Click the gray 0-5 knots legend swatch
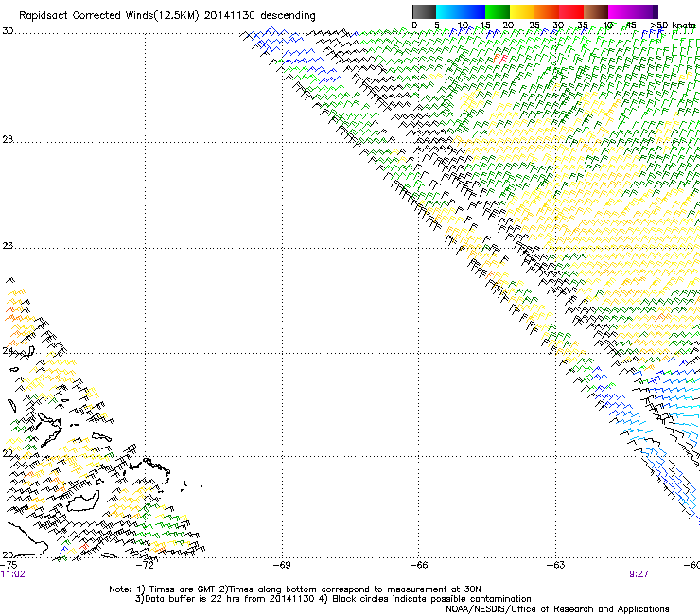This screenshot has height=615, width=700. [x=424, y=11]
